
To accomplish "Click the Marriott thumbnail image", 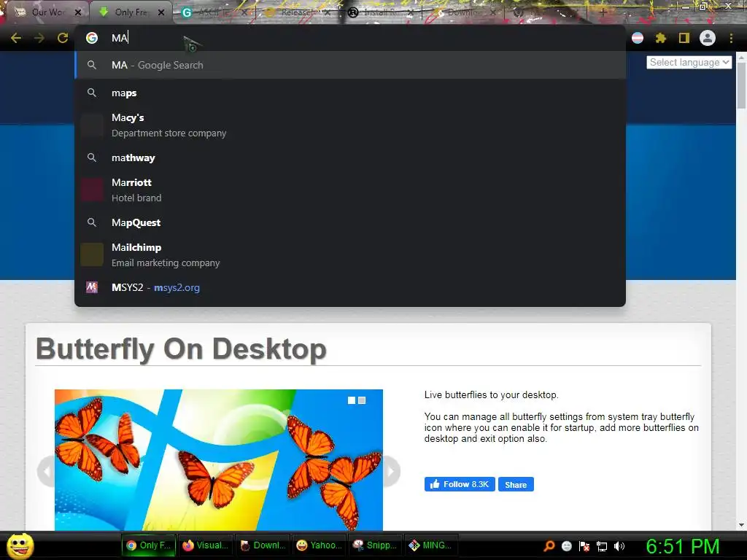I will pos(92,190).
